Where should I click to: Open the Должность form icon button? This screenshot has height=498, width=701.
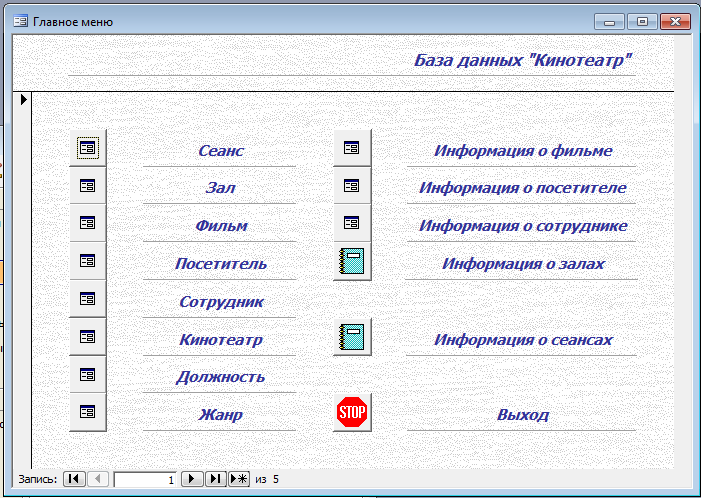point(88,375)
